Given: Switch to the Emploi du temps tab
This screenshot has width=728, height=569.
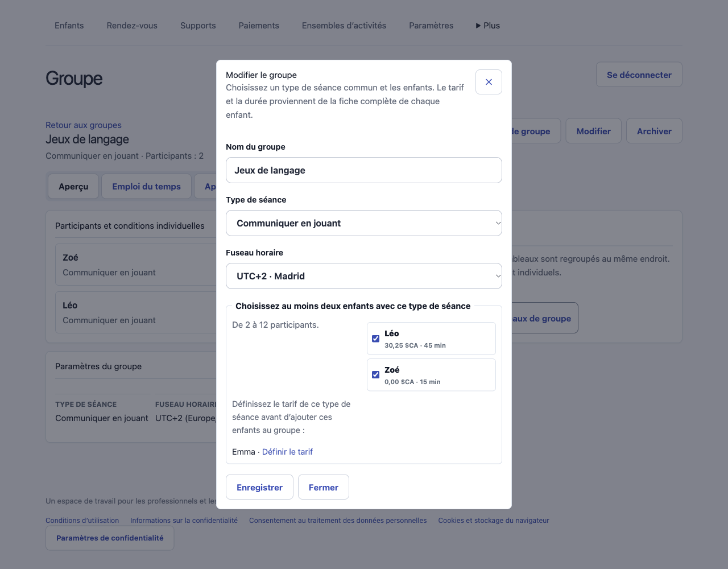Looking at the screenshot, I should tap(146, 187).
